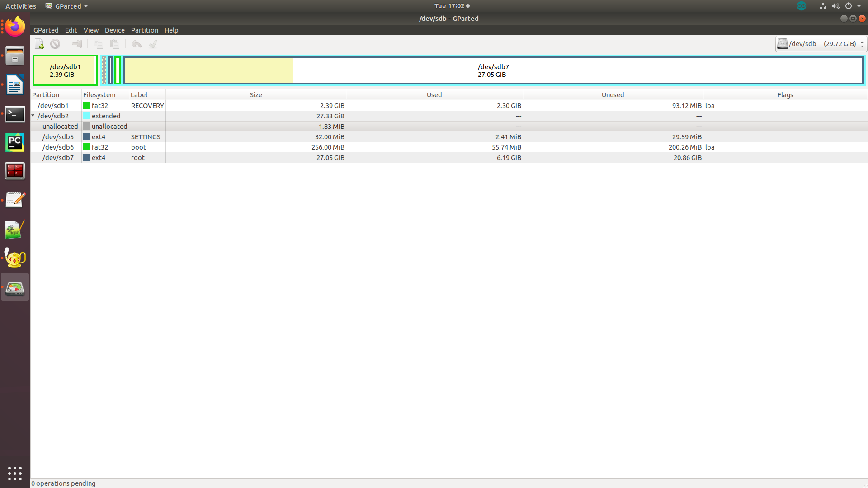Open the GParted application indicator menu
The image size is (868, 488).
coord(66,6)
